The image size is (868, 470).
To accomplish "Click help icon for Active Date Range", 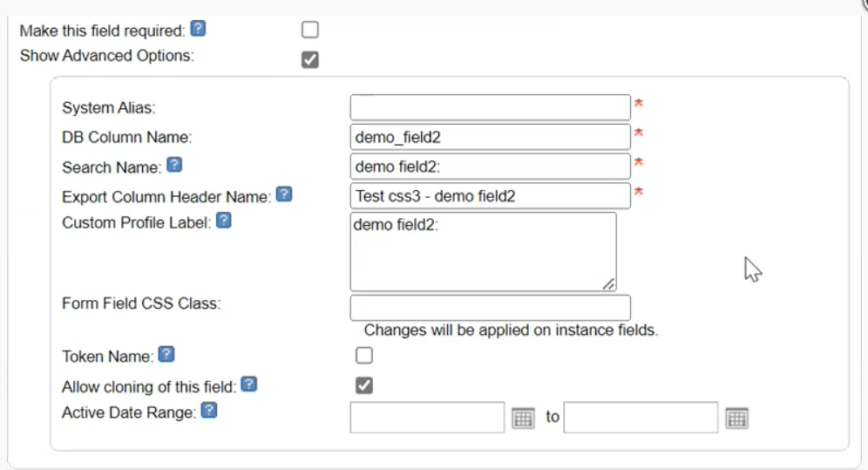I will coord(209,411).
